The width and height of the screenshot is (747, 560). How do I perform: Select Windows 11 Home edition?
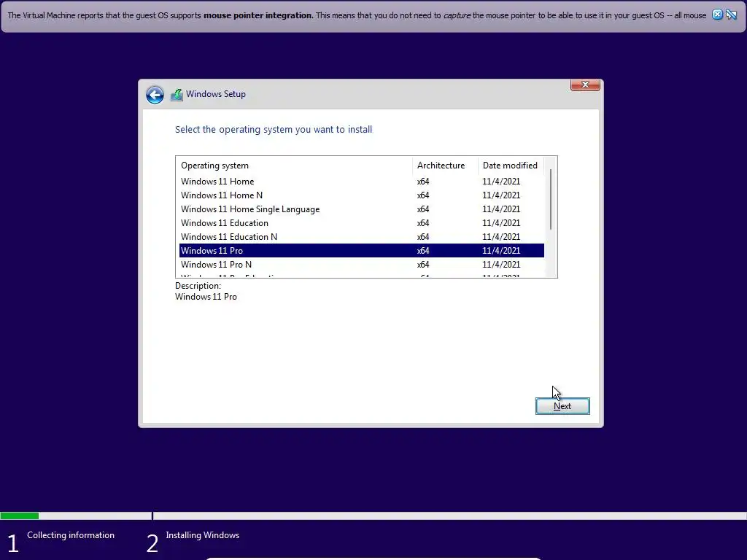click(362, 182)
